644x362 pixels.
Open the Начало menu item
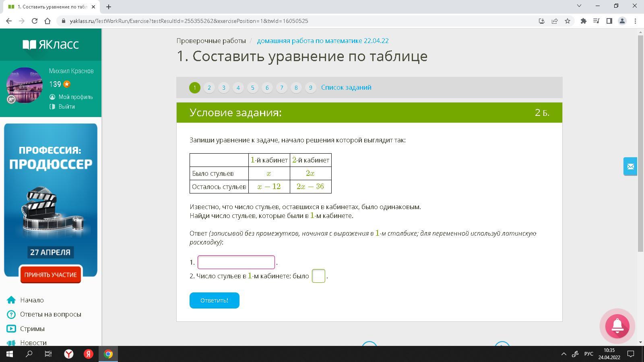(32, 300)
